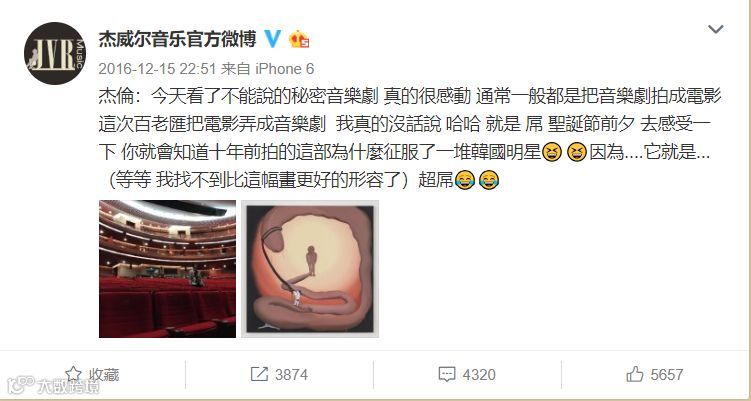This screenshot has height=401, width=751.
Task: Add post to 收藏 favorites
Action: (92, 374)
